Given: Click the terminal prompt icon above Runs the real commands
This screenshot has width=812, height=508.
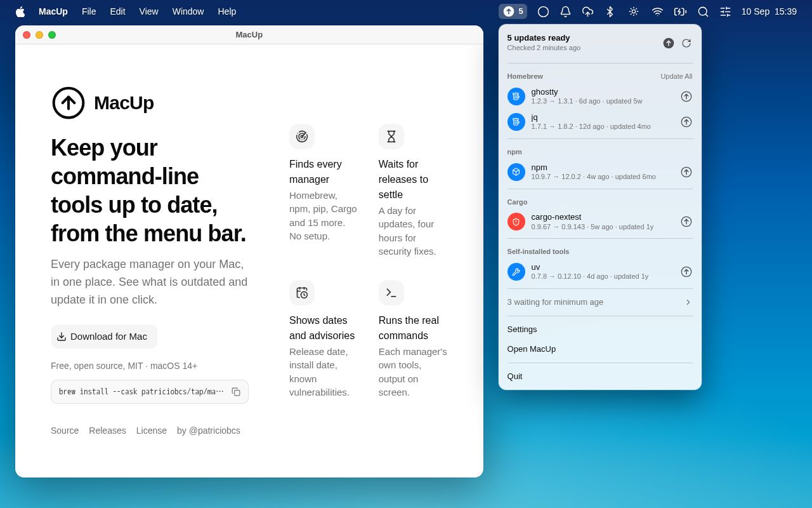Looking at the screenshot, I should [x=391, y=293].
